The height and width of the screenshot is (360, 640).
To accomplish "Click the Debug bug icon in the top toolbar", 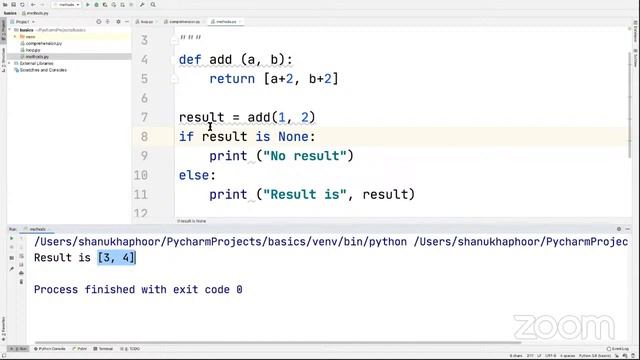I will tap(96, 4).
